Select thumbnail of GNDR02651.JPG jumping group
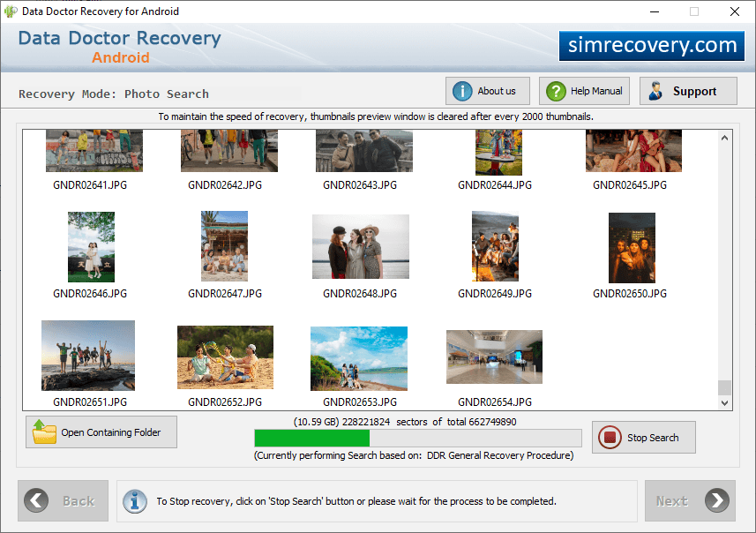Screen dimensions: 756x533 click(88, 356)
